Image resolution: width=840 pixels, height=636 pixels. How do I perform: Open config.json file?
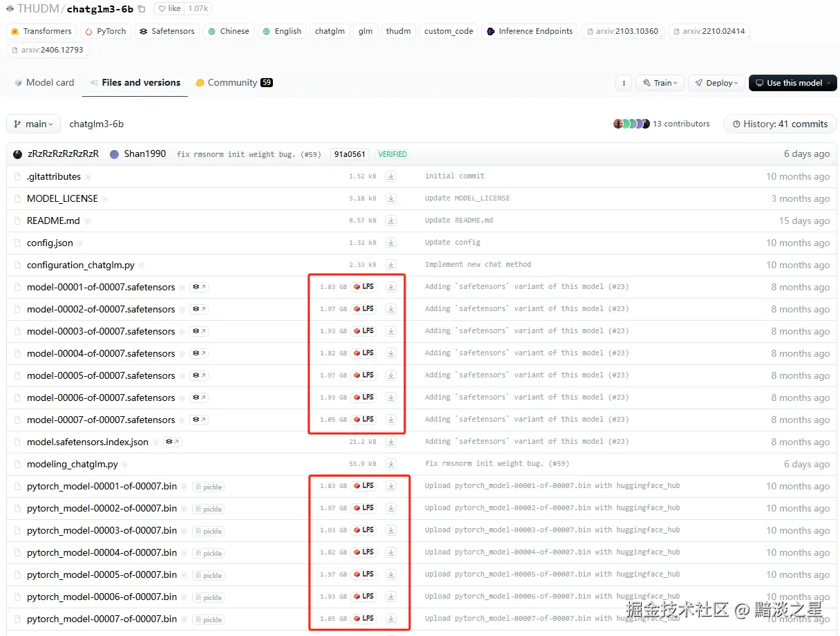click(50, 243)
